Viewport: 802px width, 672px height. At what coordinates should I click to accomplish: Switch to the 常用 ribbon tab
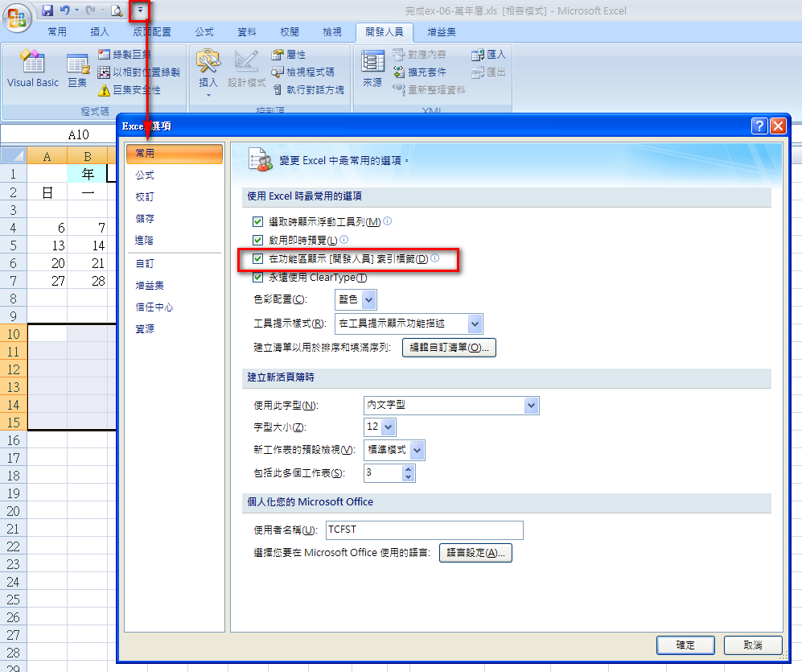[57, 31]
